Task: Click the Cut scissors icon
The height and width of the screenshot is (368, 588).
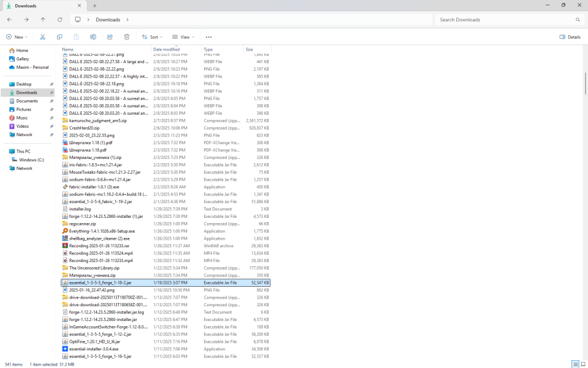Action: pos(42,37)
